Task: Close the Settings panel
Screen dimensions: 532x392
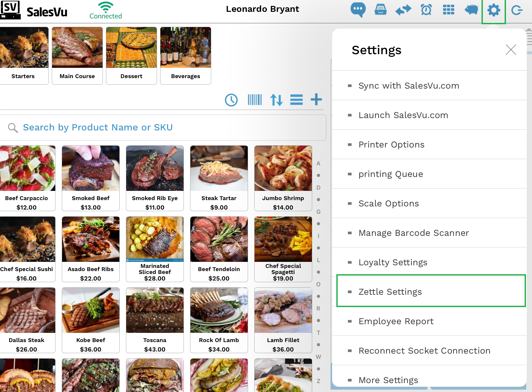Action: [x=511, y=50]
